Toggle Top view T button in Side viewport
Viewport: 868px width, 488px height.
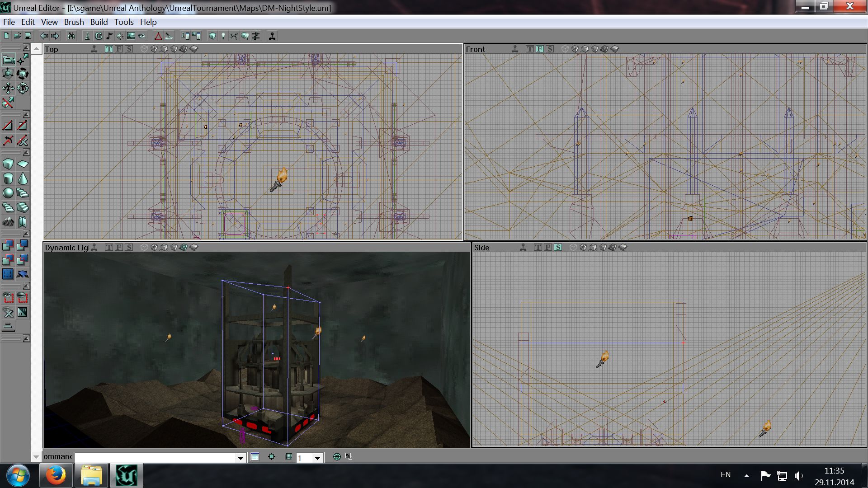(538, 247)
